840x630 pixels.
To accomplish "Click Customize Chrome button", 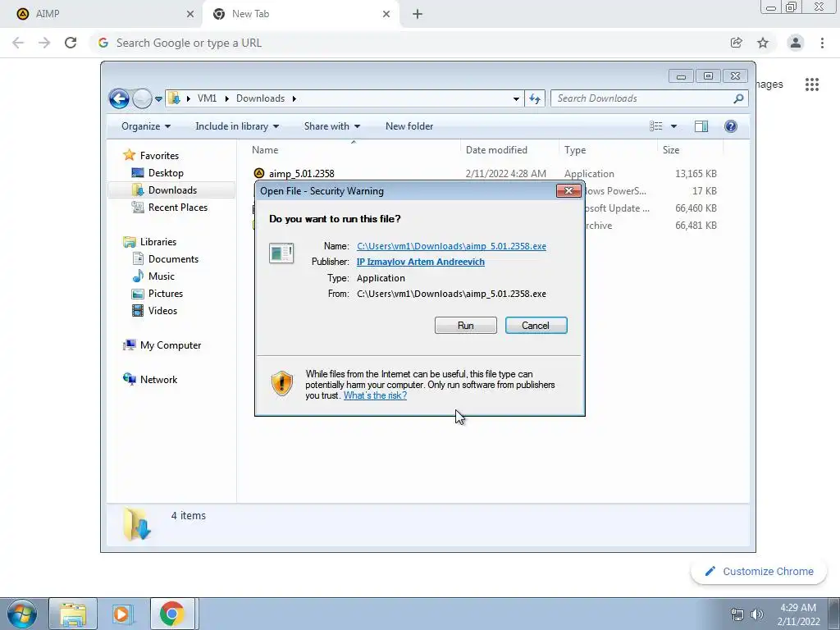I will 760,572.
